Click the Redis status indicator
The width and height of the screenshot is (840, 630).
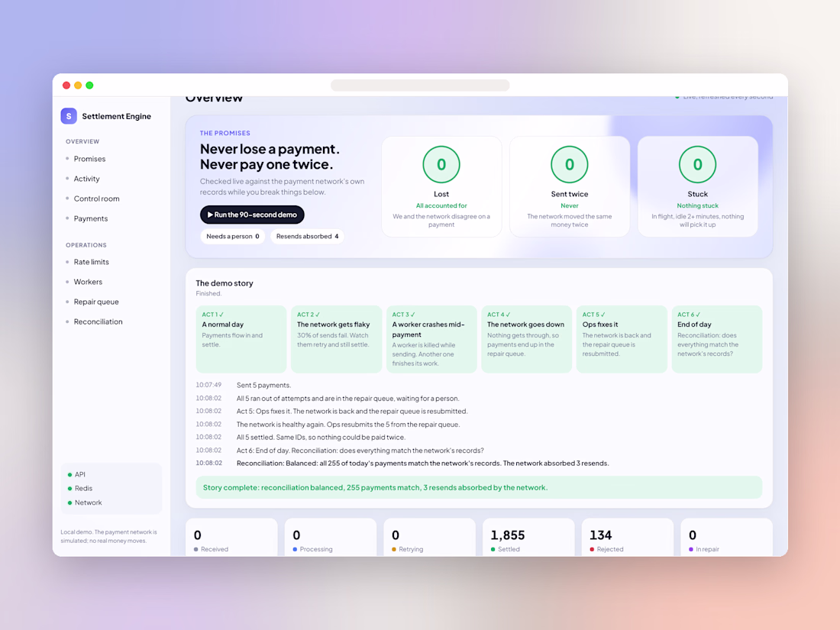(x=80, y=488)
